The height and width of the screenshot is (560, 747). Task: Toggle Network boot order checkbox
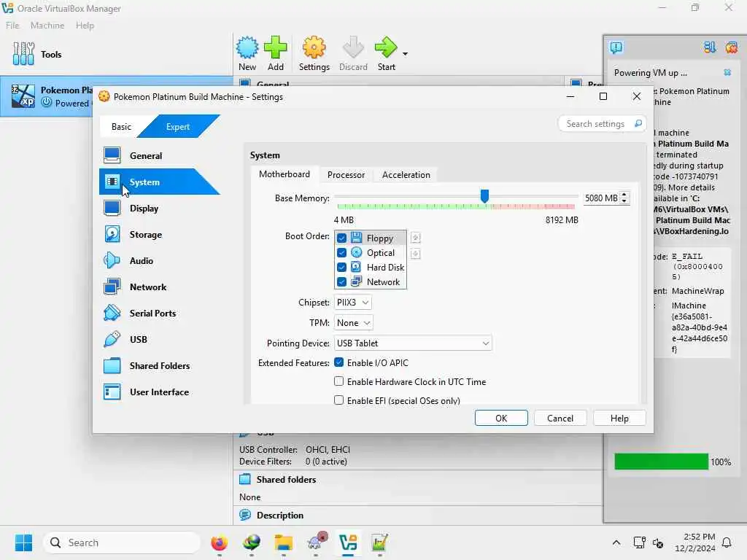coord(341,282)
